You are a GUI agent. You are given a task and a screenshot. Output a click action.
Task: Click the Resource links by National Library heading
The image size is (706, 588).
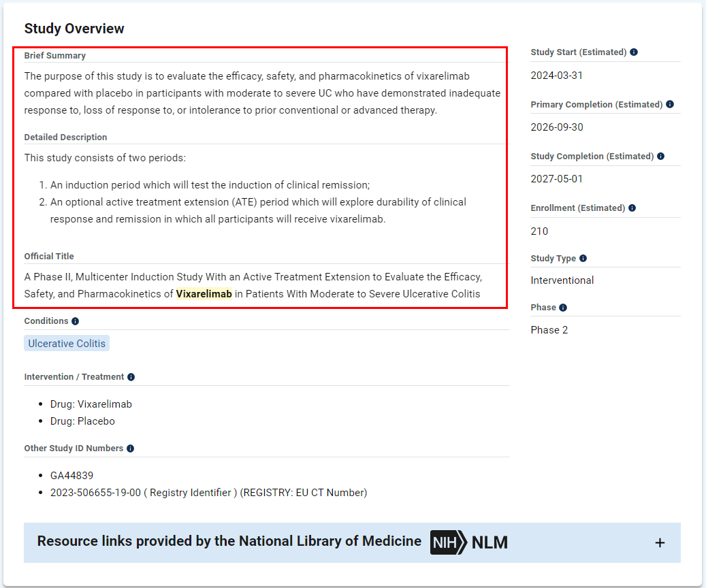229,541
